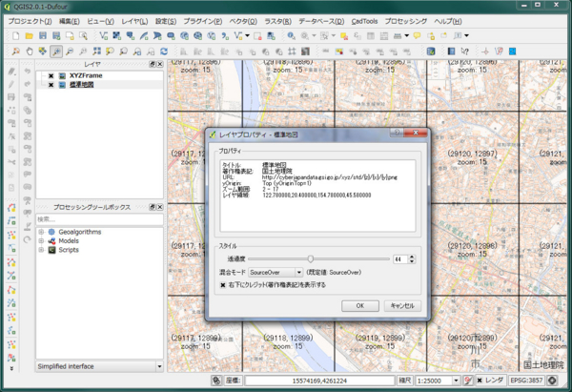Uncheck the 右下にクレジット display checkbox
This screenshot has height=392, width=572.
pos(223,285)
